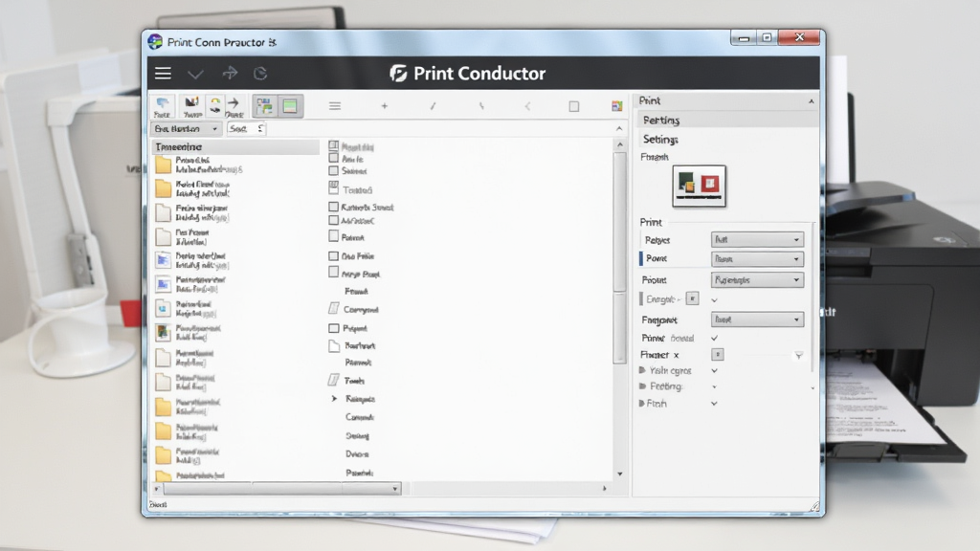Screen dimensions: 980x551
Task: Click the chevron in the "Ysiln cgres" row
Action: tap(714, 370)
